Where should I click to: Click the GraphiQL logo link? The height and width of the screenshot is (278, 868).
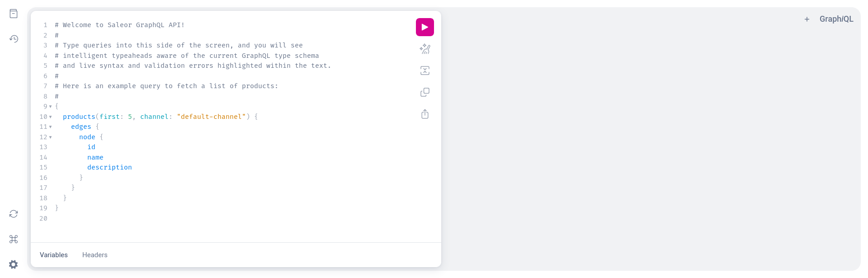[836, 19]
